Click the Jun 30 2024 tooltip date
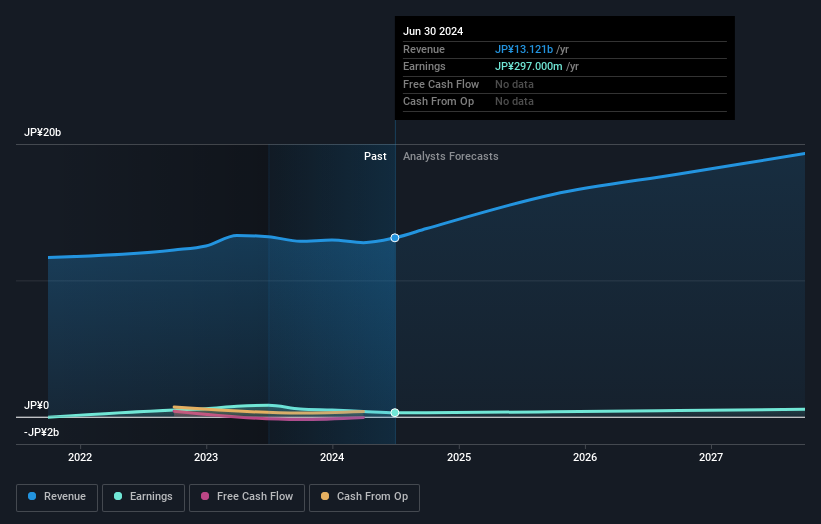This screenshot has width=821, height=524. click(433, 31)
